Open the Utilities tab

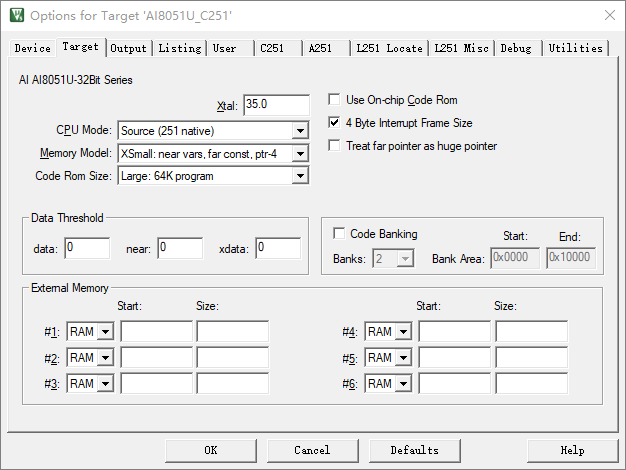(x=575, y=48)
